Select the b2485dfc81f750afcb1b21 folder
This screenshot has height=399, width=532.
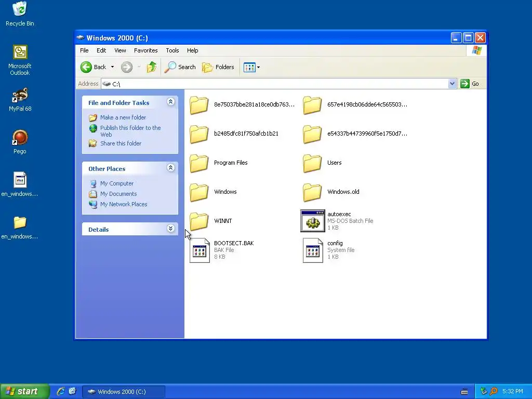[234, 134]
